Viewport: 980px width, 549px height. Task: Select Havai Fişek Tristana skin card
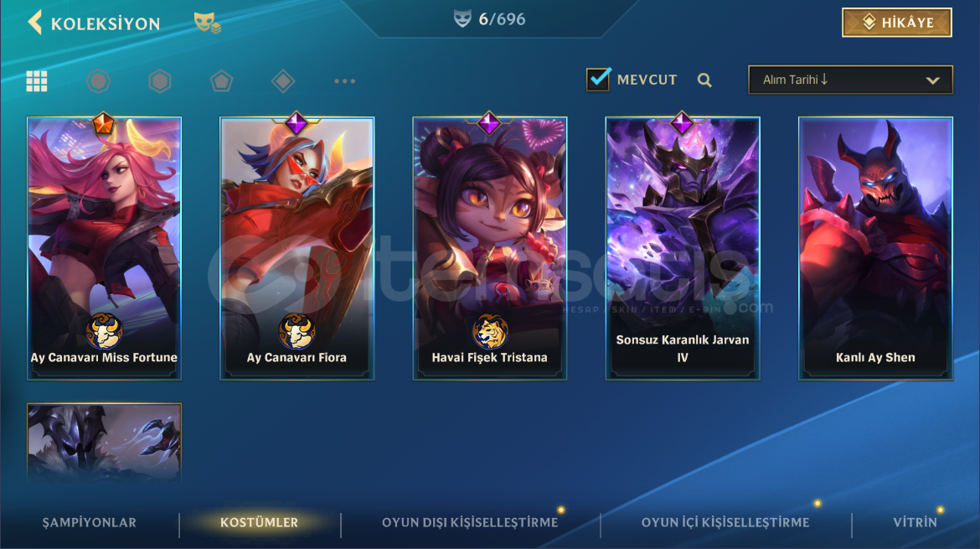(490, 248)
